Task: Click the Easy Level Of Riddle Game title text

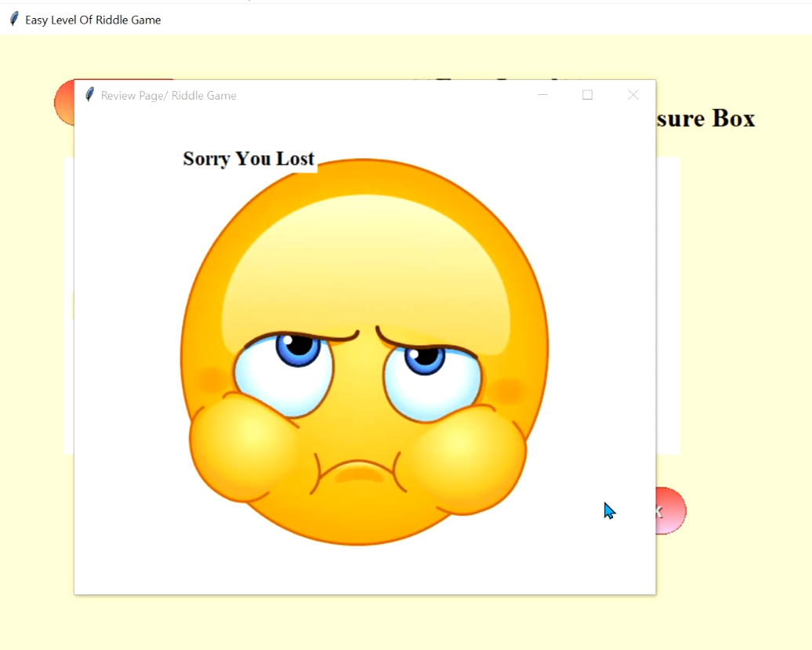Action: (93, 20)
